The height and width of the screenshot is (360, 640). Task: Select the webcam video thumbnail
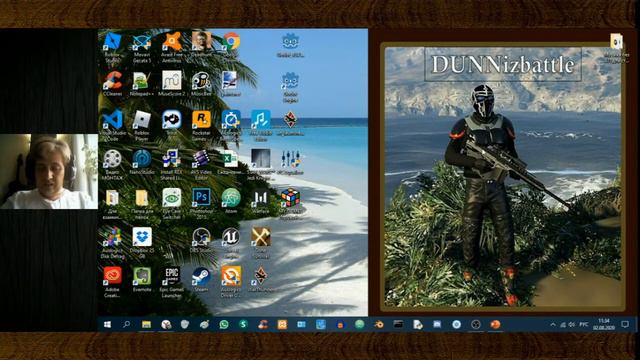49,171
